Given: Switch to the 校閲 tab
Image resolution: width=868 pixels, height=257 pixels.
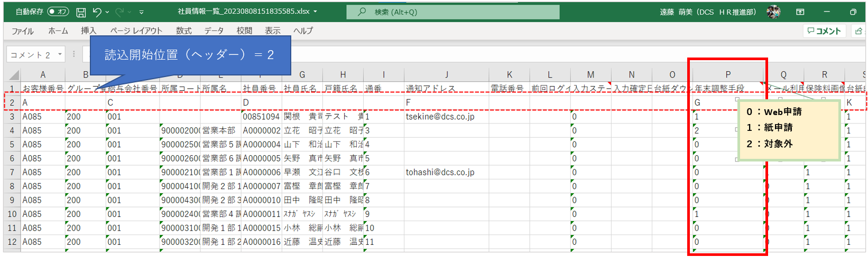Looking at the screenshot, I should pos(244,31).
